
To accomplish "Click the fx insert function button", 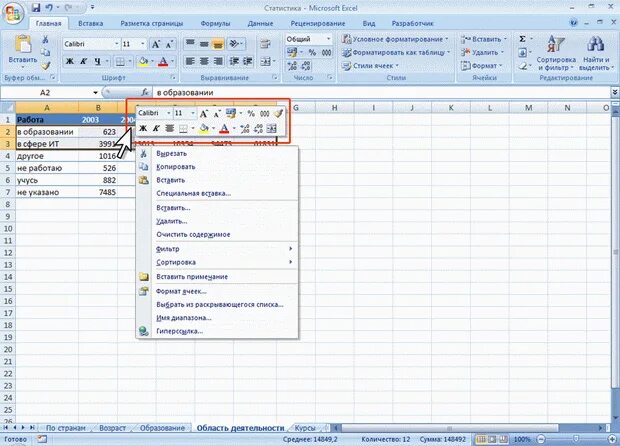I will 145,93.
